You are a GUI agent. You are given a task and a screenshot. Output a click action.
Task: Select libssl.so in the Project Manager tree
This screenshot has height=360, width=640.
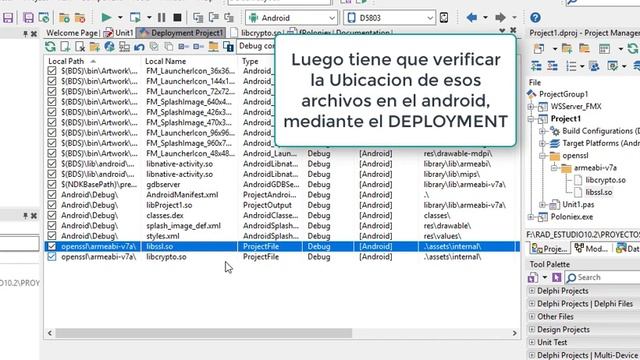pos(598,192)
